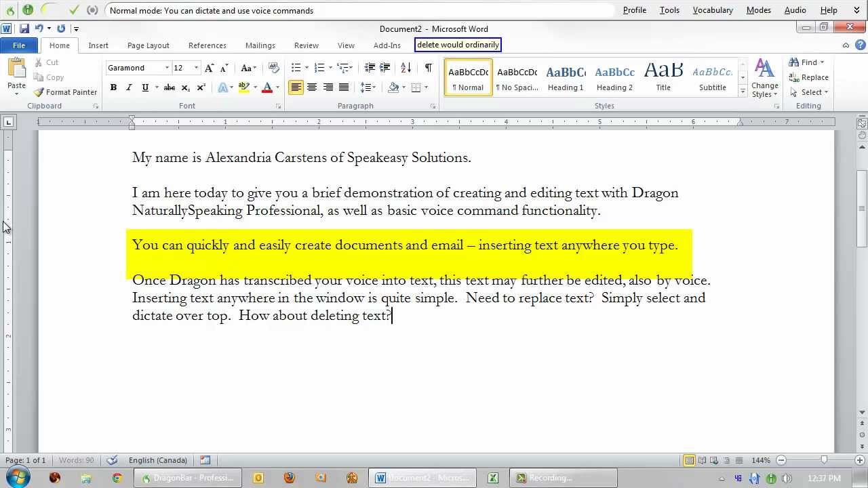This screenshot has height=488, width=868.
Task: Open the font size 12 dropdown
Action: 197,68
